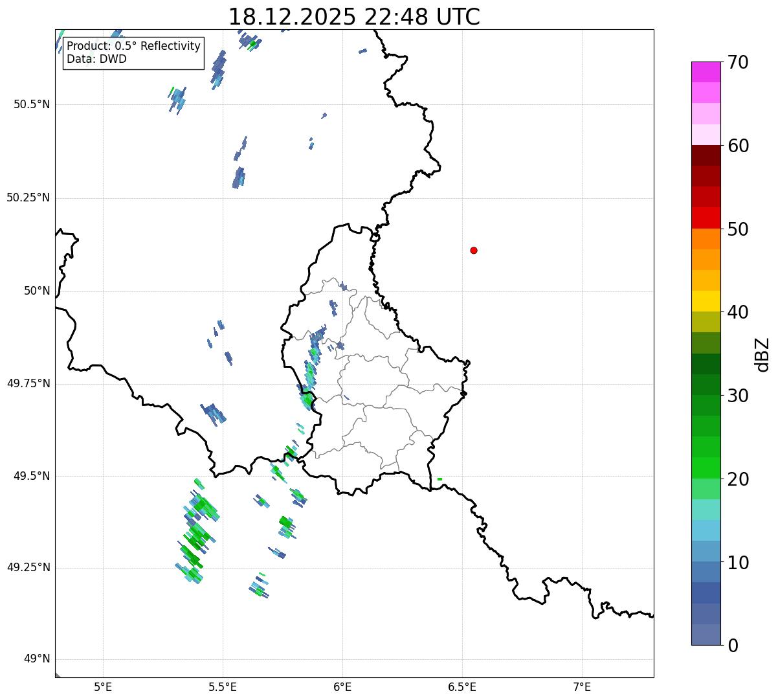Click the "49.25°N" latitude label
This screenshot has height=700, width=778.
28,567
